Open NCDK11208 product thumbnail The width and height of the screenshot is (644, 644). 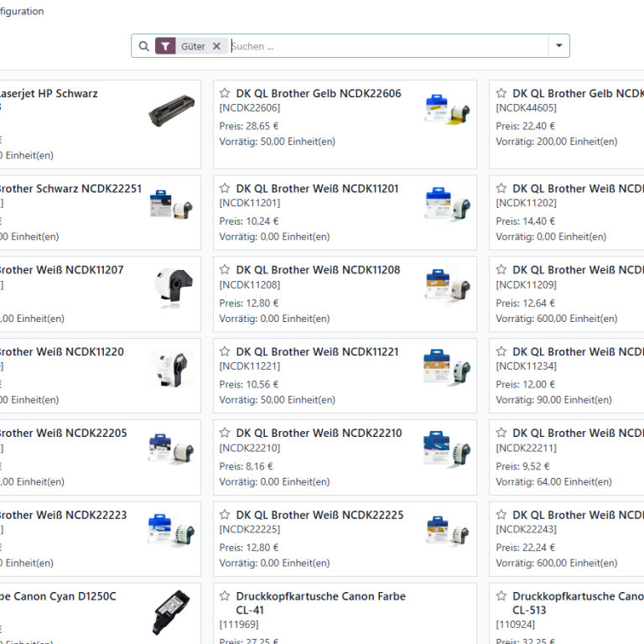point(447,285)
